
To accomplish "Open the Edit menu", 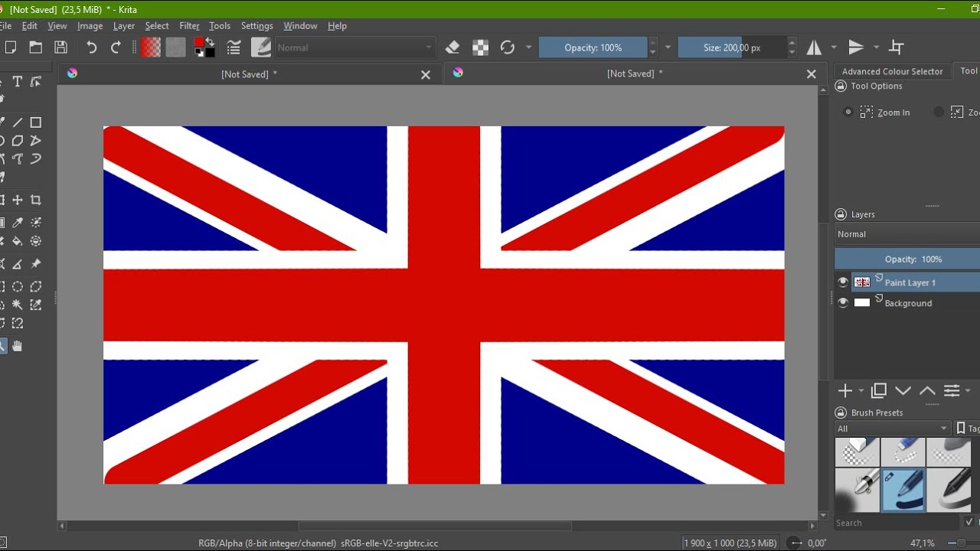I will click(x=30, y=26).
